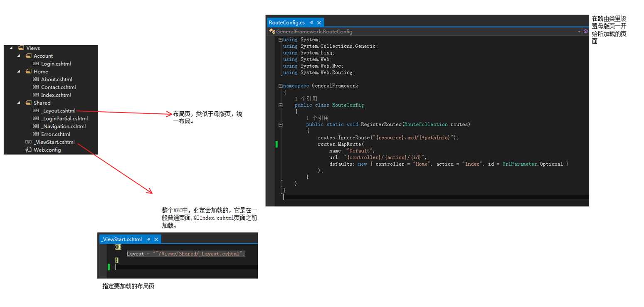
Task: Collapse the Views folder arrow
Action: 11,48
